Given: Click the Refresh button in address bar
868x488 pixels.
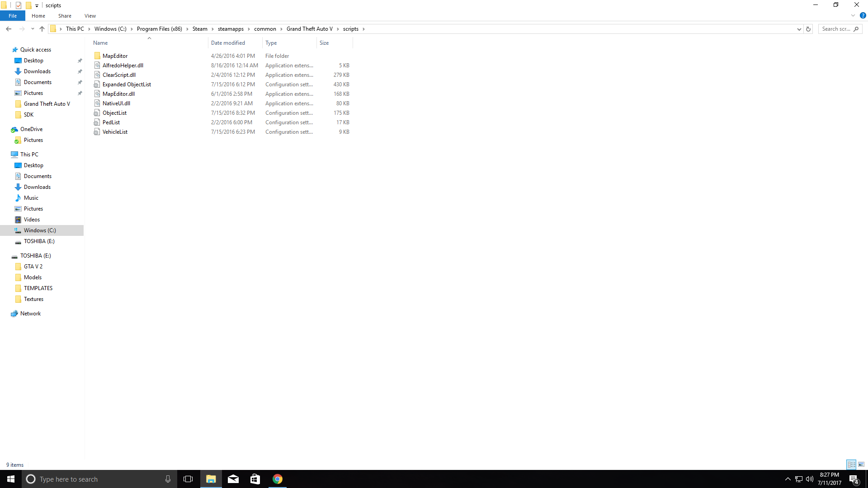Looking at the screenshot, I should (808, 29).
